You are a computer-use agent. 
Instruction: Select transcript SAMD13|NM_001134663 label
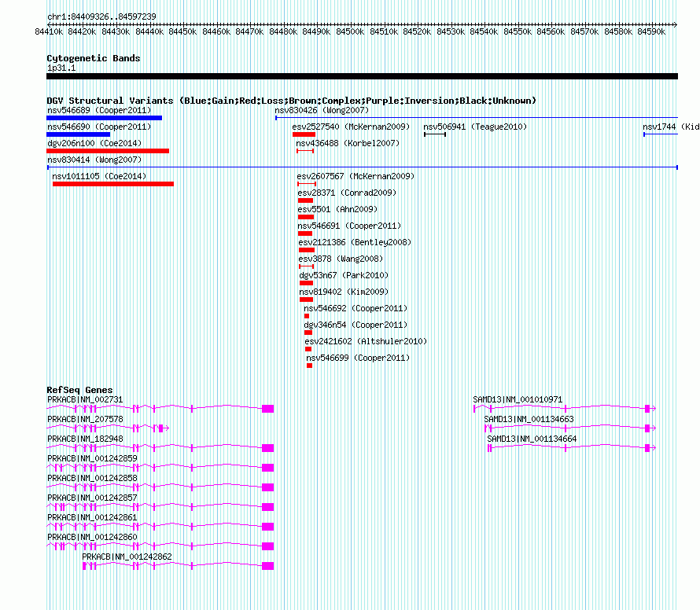click(529, 419)
